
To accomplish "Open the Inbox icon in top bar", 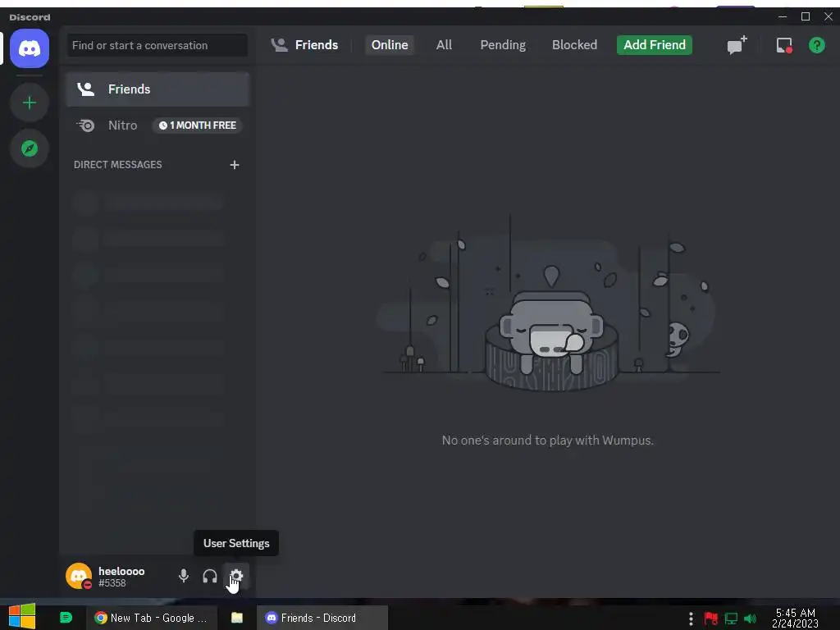I will (784, 45).
